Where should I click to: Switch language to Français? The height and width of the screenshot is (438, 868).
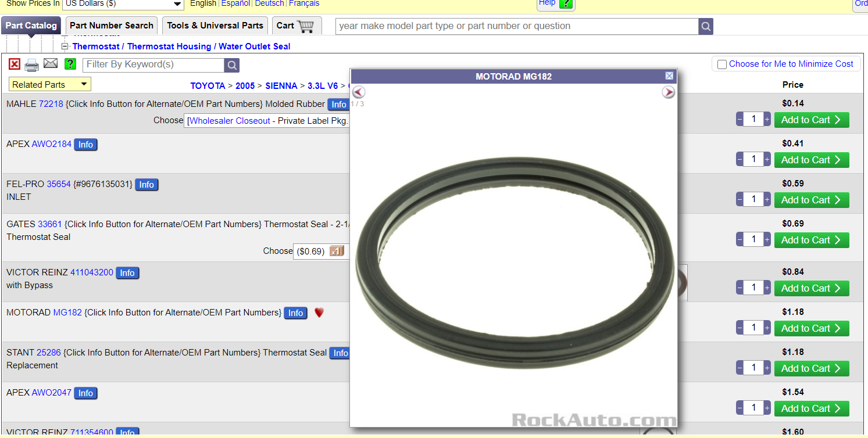(304, 3)
